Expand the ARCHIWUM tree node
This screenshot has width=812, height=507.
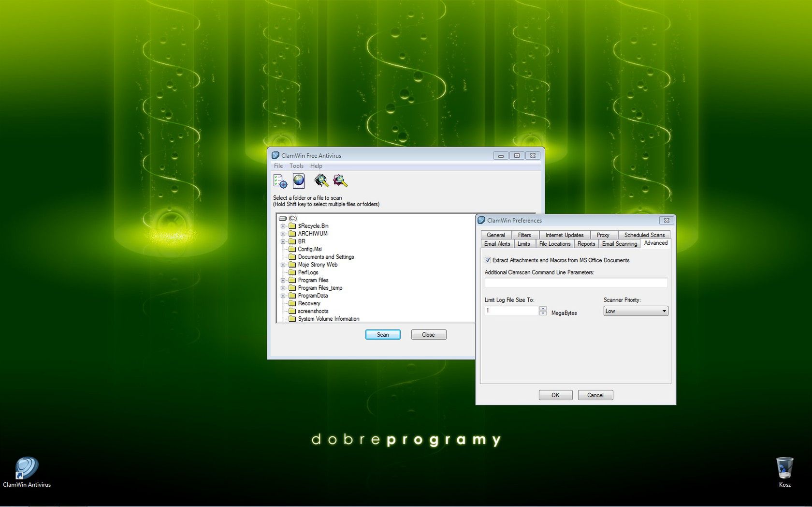283,234
